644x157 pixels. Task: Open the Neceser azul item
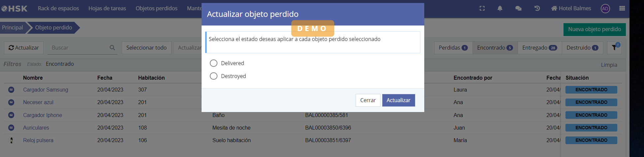(38, 102)
